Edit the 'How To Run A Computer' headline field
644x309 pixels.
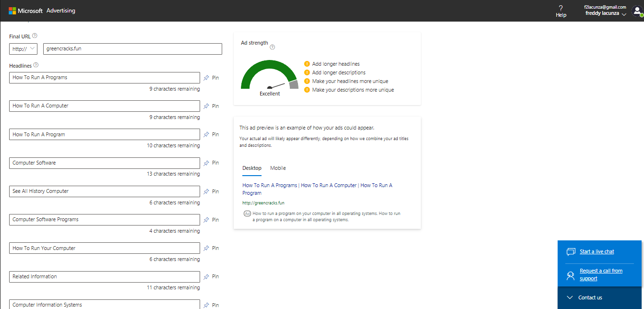(105, 106)
